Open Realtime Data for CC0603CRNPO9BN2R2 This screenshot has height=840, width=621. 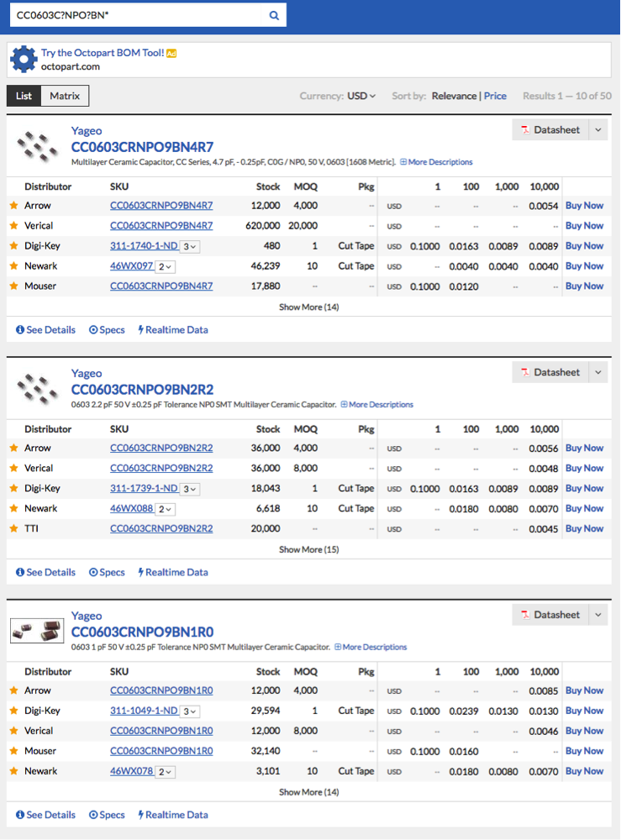click(x=173, y=572)
